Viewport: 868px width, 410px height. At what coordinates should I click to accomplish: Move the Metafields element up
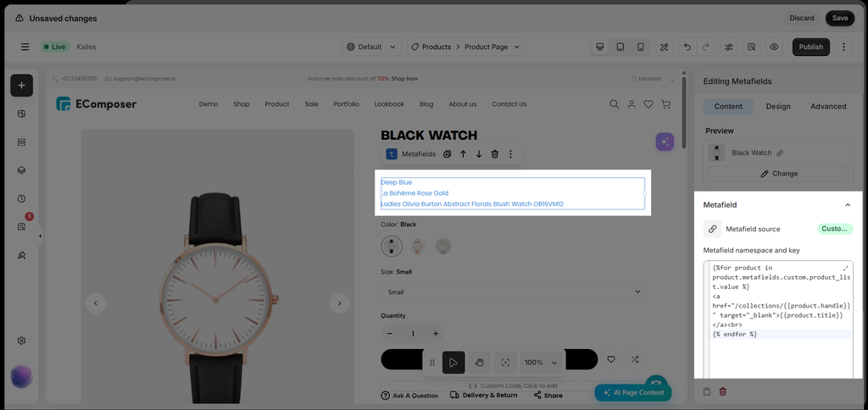(463, 154)
